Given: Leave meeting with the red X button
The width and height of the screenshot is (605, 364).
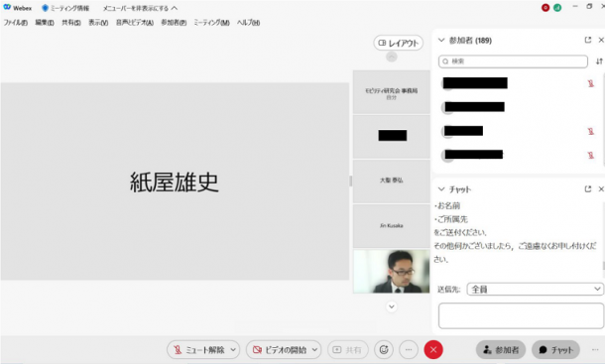Looking at the screenshot, I should pyautogui.click(x=433, y=350).
